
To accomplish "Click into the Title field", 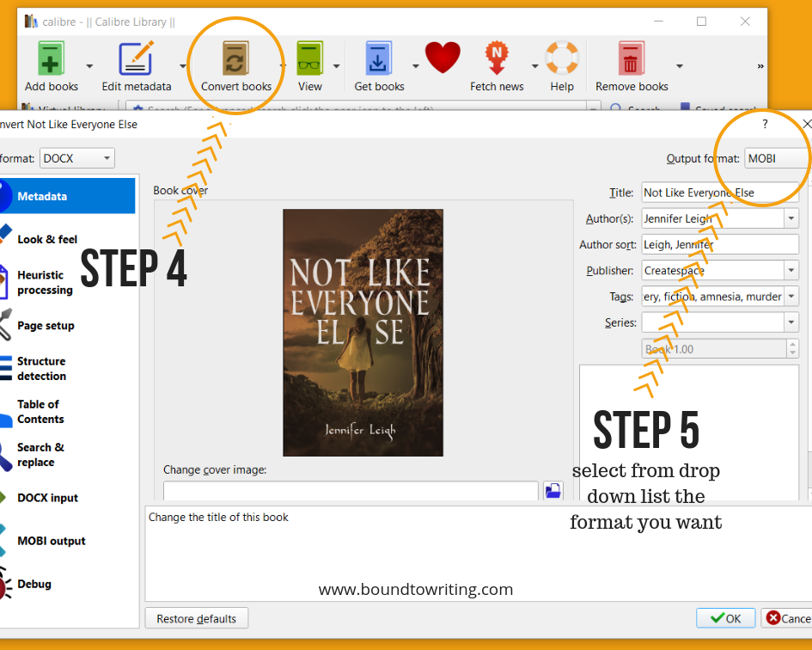I will 720,193.
